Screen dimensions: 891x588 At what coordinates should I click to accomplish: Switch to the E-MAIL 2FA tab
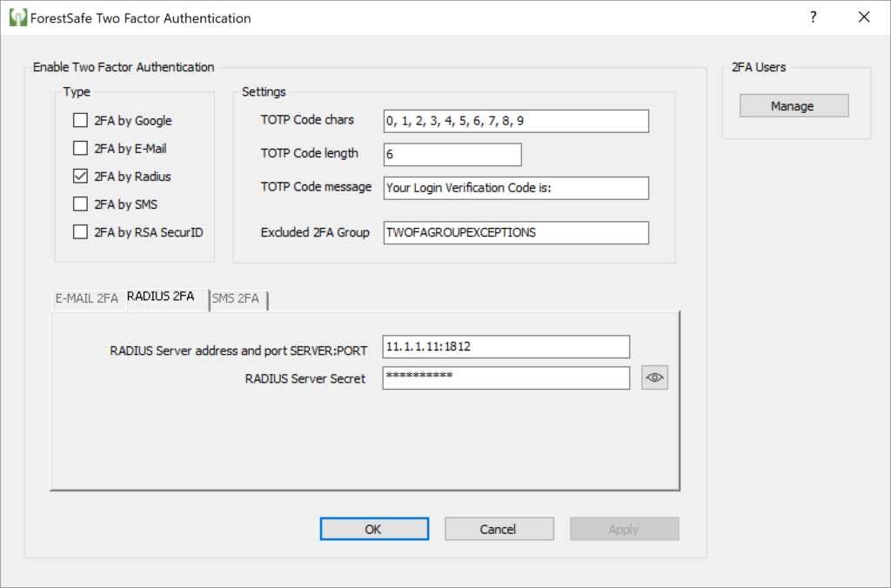(88, 299)
